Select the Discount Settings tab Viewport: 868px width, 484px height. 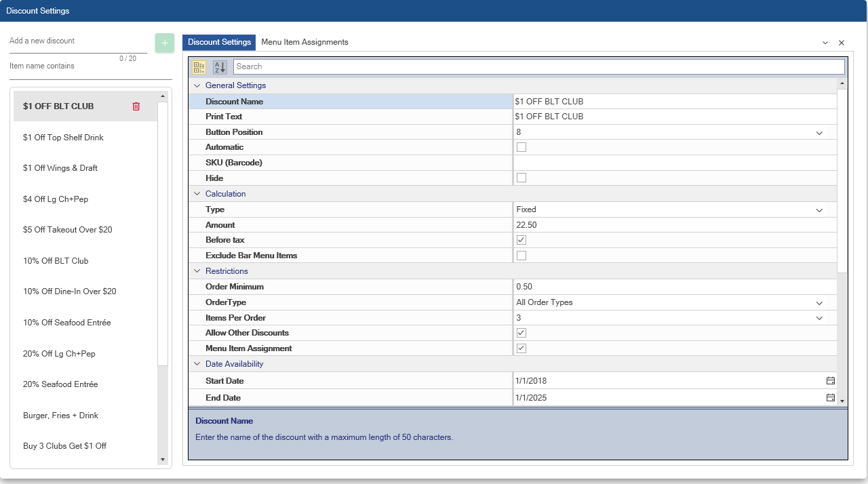(219, 42)
